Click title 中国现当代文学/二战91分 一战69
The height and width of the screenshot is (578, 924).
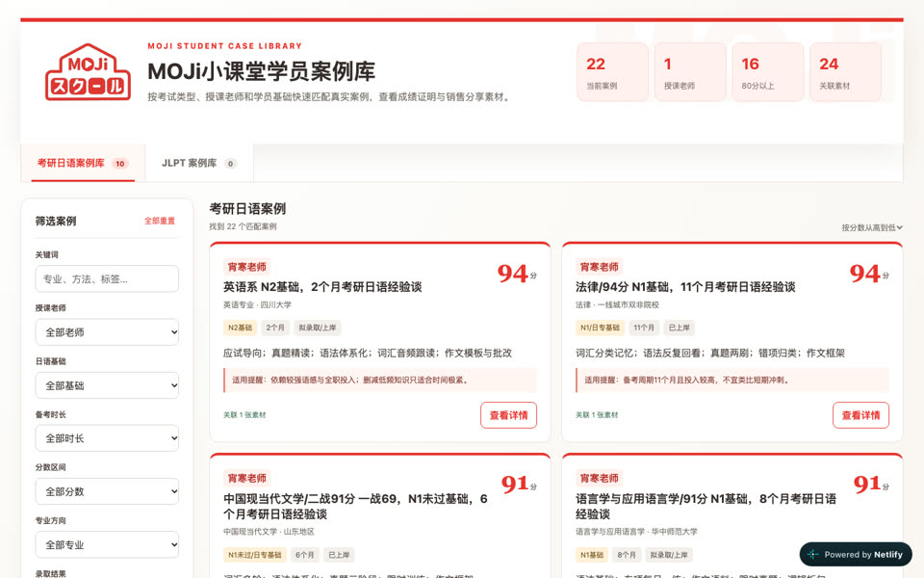355,506
